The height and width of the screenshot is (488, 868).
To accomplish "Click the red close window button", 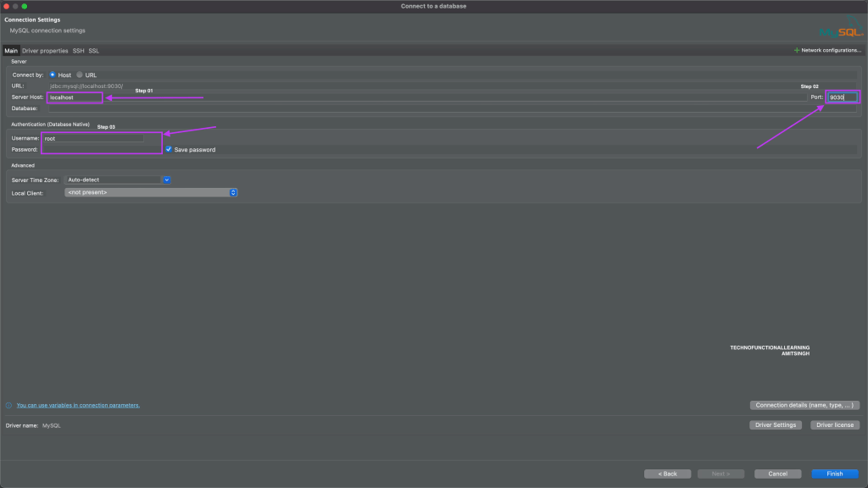I will tap(6, 6).
